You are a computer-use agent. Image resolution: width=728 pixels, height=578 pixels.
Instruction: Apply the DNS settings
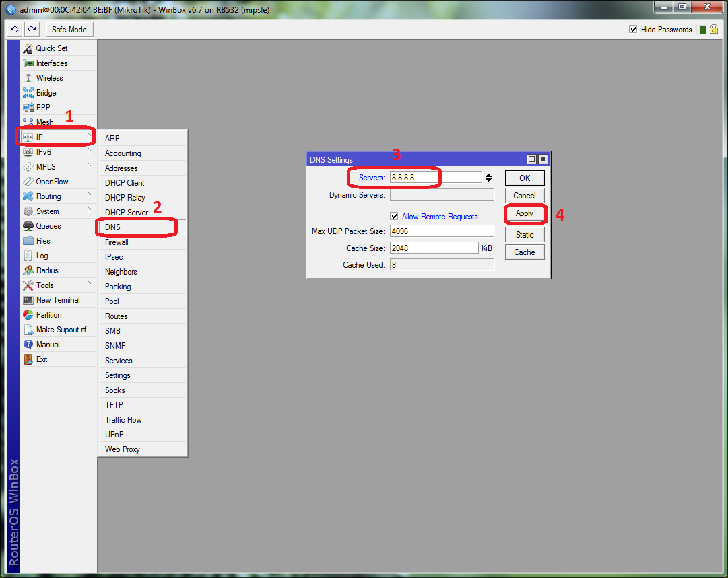tap(525, 213)
